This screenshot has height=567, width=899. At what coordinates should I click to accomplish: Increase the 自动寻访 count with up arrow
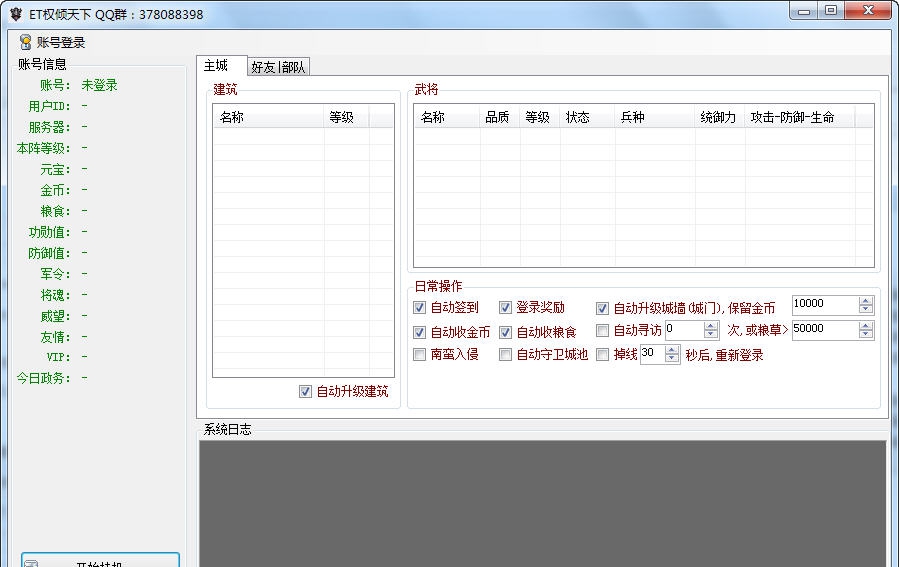pos(710,326)
